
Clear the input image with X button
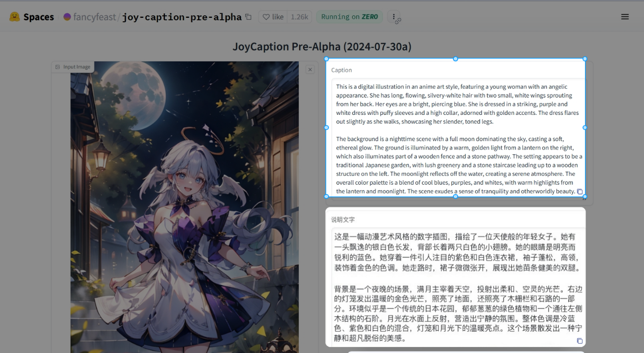click(310, 70)
